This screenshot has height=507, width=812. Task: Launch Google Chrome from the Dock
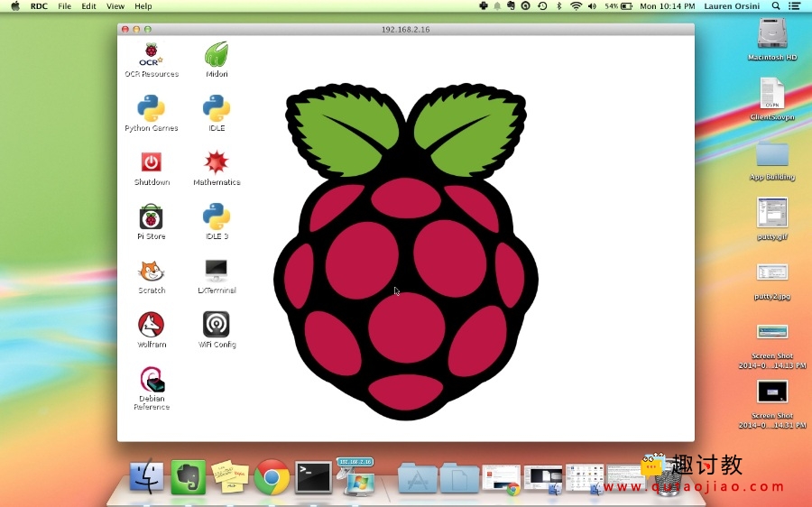click(x=272, y=476)
